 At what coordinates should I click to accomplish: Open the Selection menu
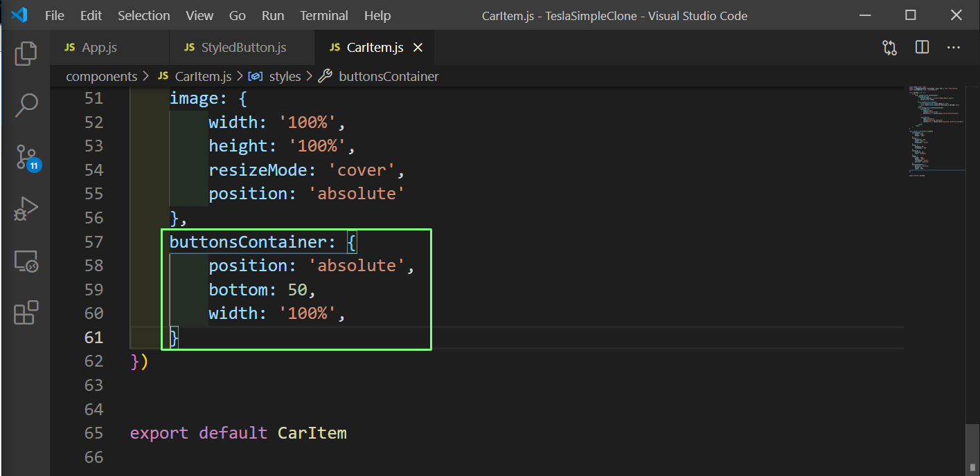coord(143,15)
